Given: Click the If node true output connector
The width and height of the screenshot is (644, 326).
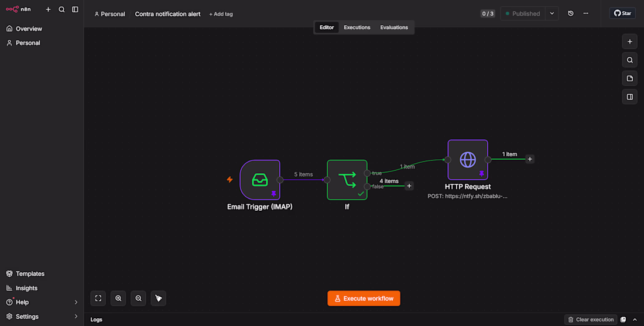Looking at the screenshot, I should coord(367,173).
